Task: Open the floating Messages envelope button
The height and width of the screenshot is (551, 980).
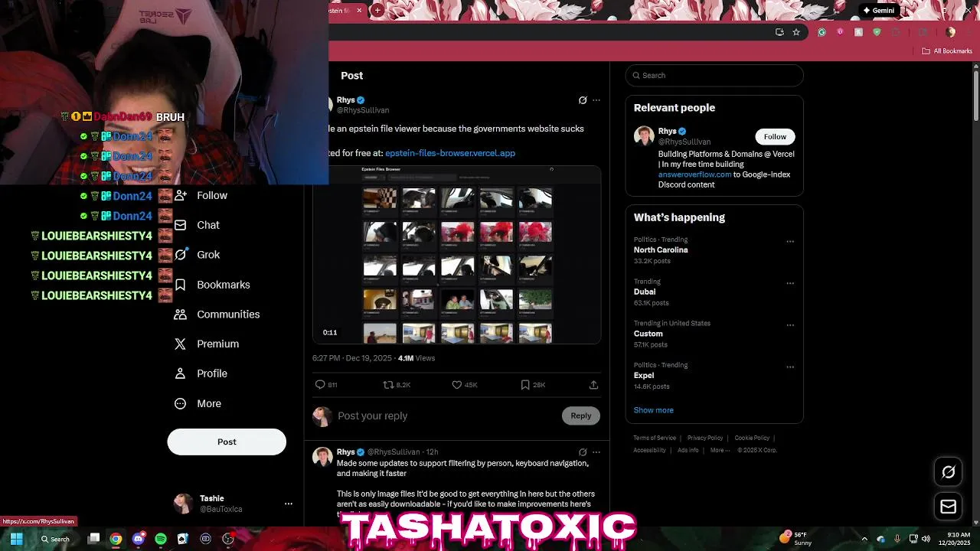Action: coord(948,507)
